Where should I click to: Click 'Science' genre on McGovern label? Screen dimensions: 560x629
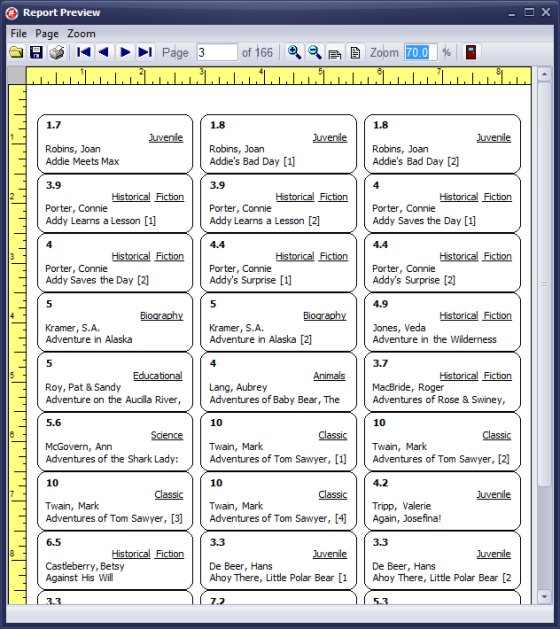point(167,435)
